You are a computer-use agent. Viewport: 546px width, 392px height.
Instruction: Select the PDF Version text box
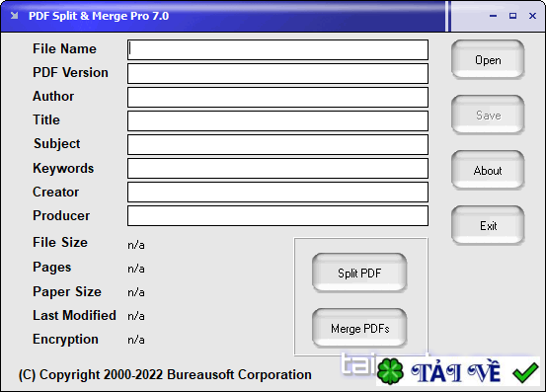point(277,73)
